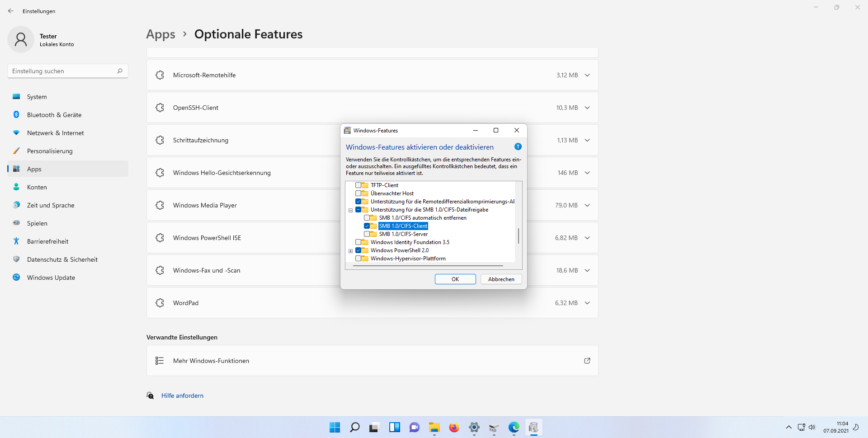Click the search magnifier in Einstellung suchen
The image size is (868, 438).
tap(120, 71)
